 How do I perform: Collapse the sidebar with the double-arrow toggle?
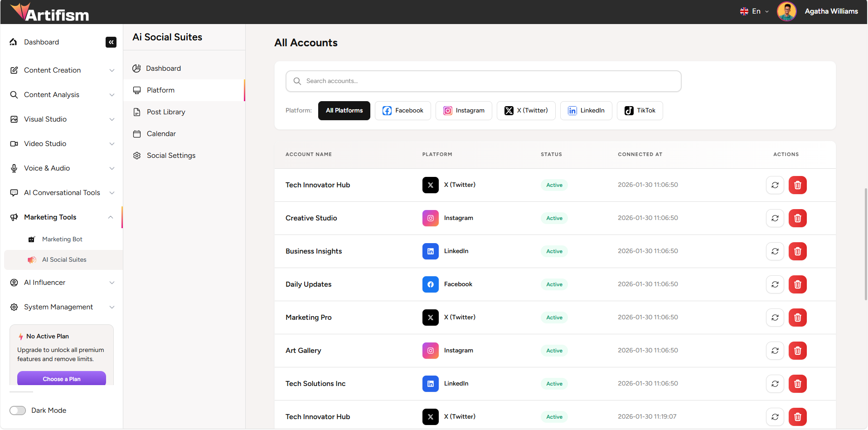pos(111,42)
